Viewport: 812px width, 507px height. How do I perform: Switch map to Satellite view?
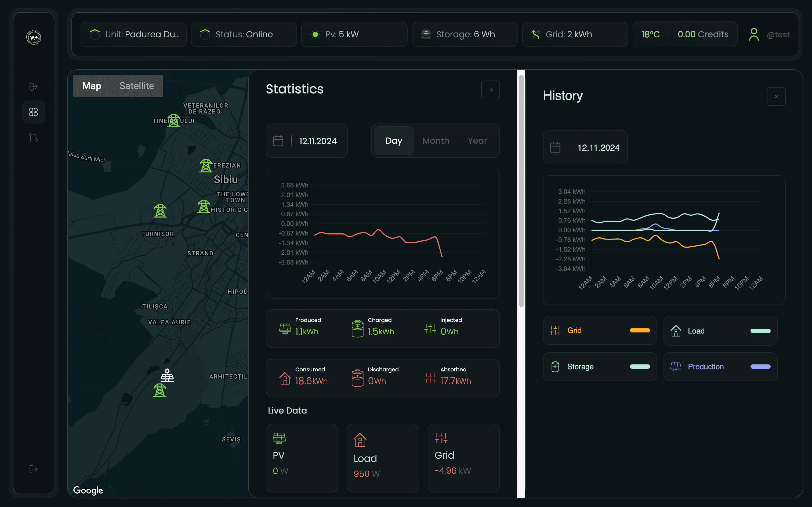pos(136,86)
